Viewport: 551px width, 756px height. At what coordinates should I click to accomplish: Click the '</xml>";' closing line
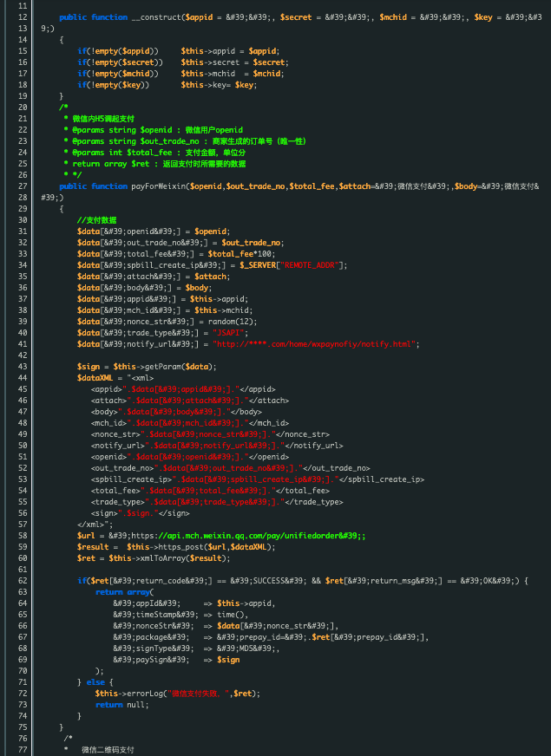[x=95, y=525]
